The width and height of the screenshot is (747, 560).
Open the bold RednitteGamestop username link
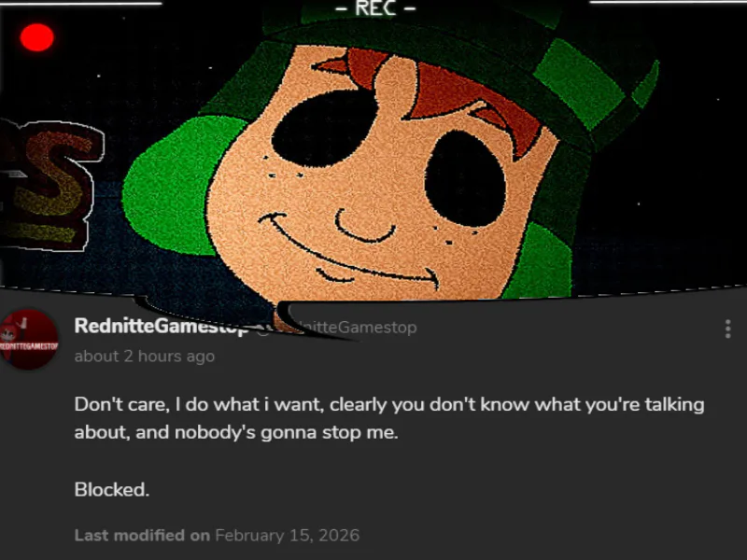[161, 326]
